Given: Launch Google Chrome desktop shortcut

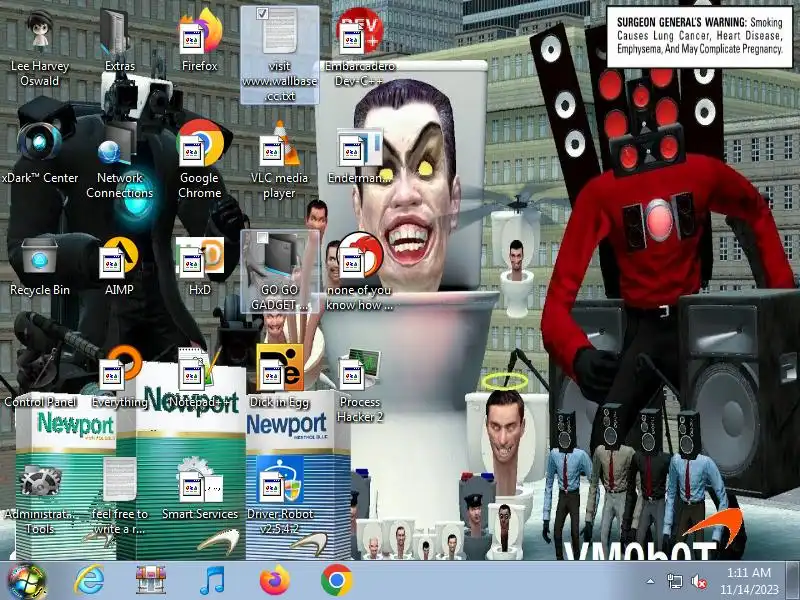Looking at the screenshot, I should tap(199, 160).
